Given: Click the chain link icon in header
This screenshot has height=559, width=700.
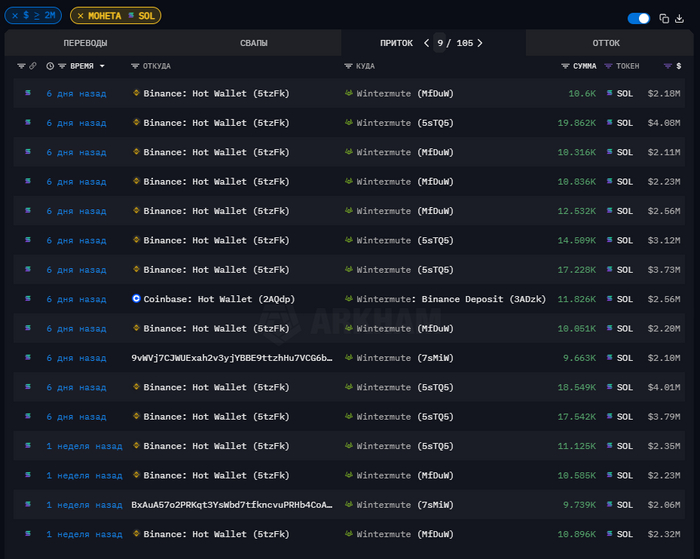Looking at the screenshot, I should (33, 66).
